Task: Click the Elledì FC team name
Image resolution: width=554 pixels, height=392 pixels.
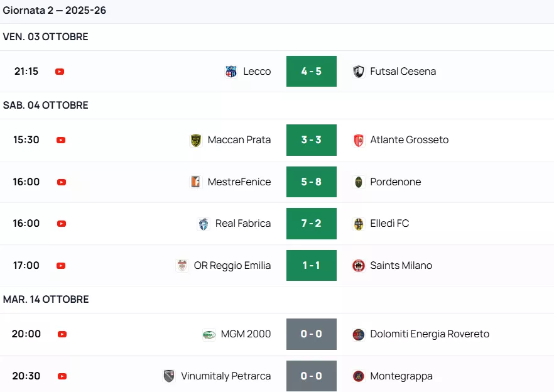Action: [x=389, y=224]
